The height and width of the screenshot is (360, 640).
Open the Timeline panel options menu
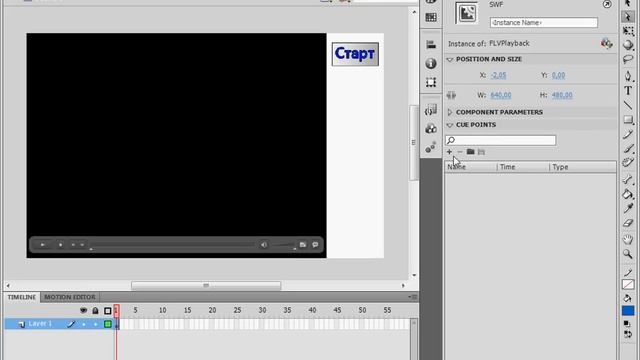(x=413, y=297)
